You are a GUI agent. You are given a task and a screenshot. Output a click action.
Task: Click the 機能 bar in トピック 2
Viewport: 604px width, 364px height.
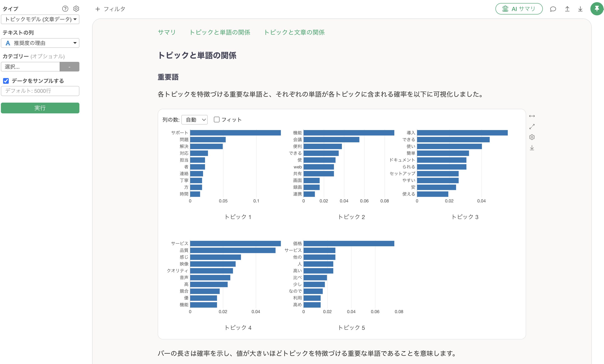349,133
